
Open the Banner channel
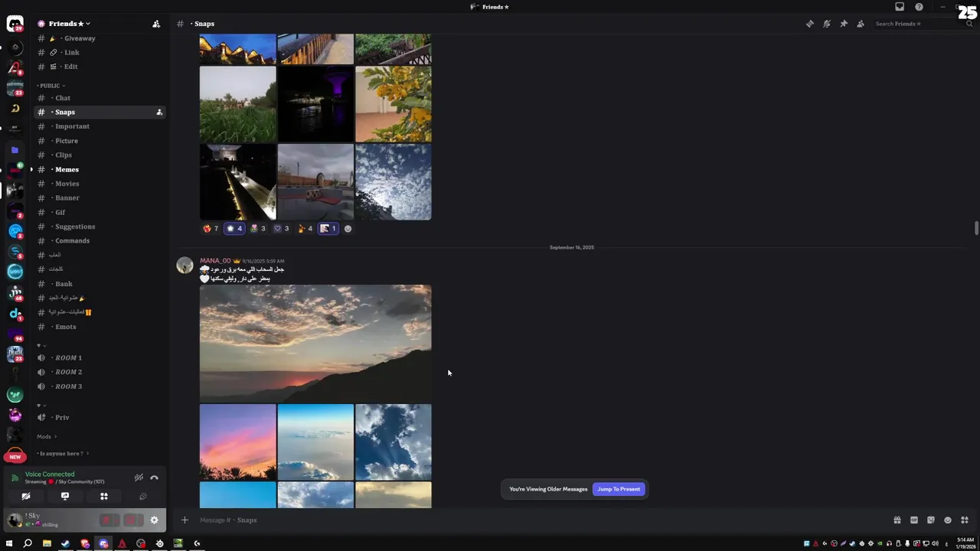[x=100, y=197]
